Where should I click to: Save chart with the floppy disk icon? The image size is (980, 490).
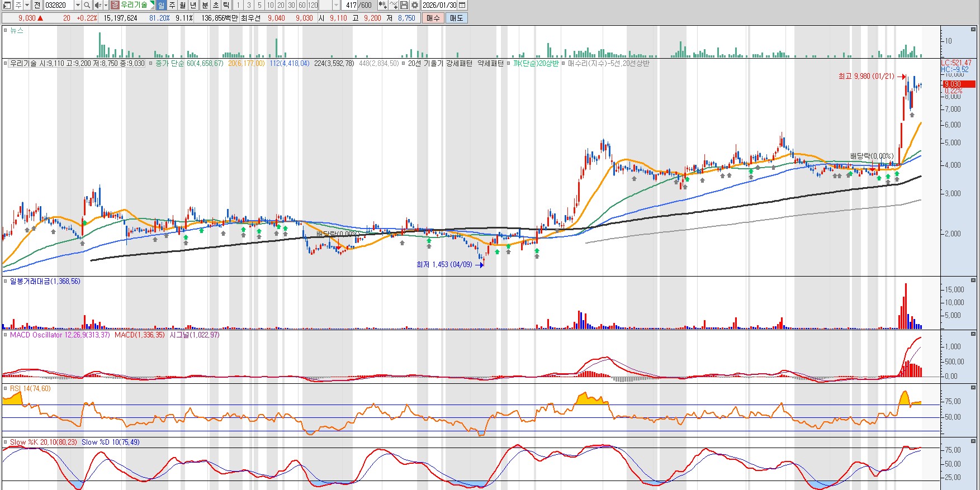click(404, 5)
